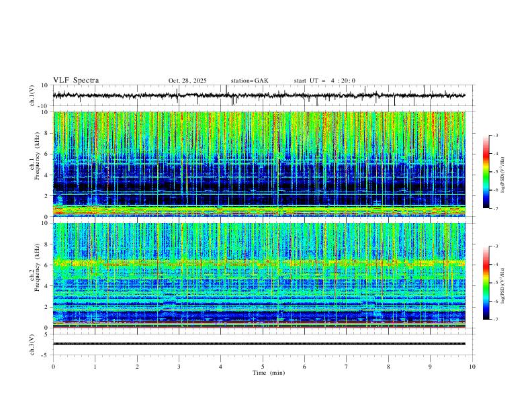532x411 pixels.
Task: Click time axis tick label '0'
Action: click(53, 367)
